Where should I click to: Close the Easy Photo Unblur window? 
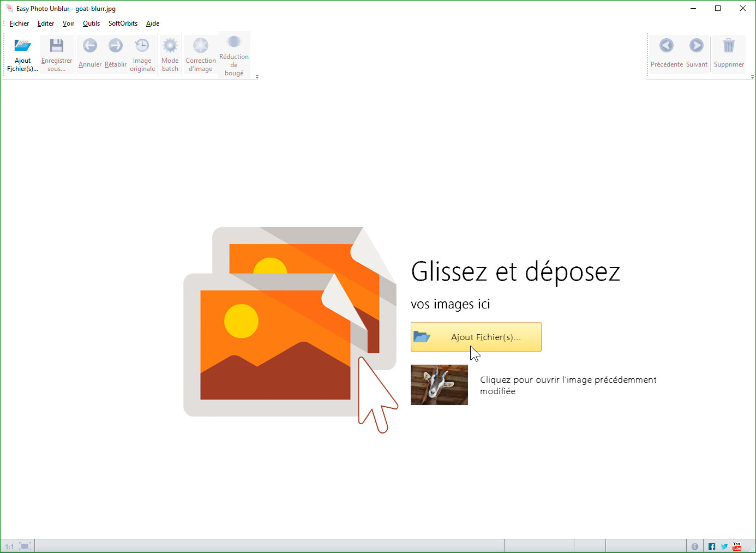coord(743,8)
